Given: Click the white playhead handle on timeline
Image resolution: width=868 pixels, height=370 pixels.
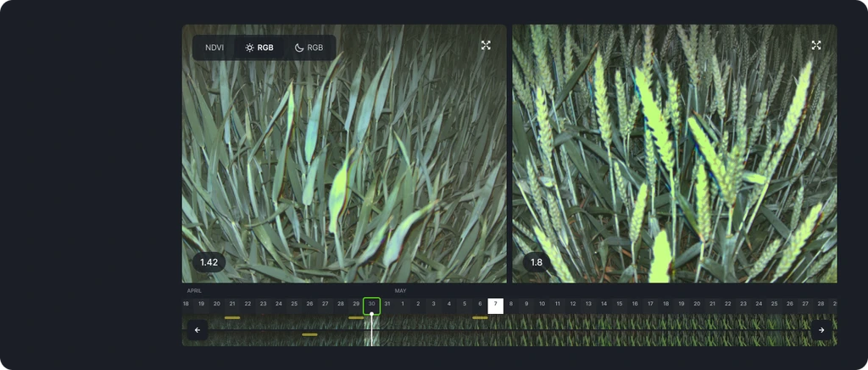Looking at the screenshot, I should [371, 314].
